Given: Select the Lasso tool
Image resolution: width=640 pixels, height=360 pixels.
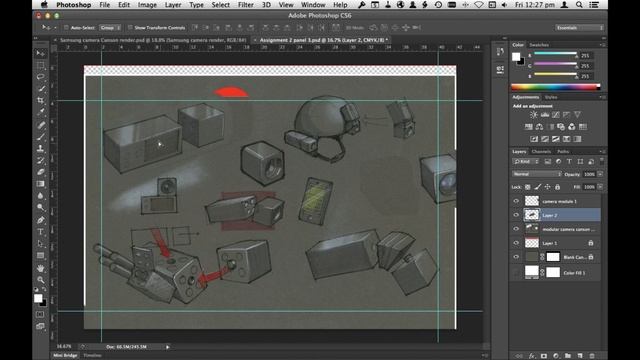Looking at the screenshot, I should 40,77.
